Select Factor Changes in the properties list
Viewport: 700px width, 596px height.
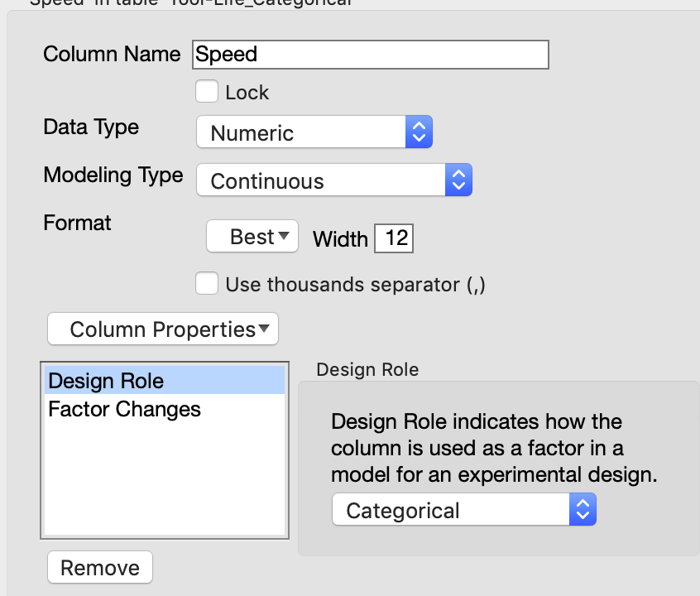[123, 409]
